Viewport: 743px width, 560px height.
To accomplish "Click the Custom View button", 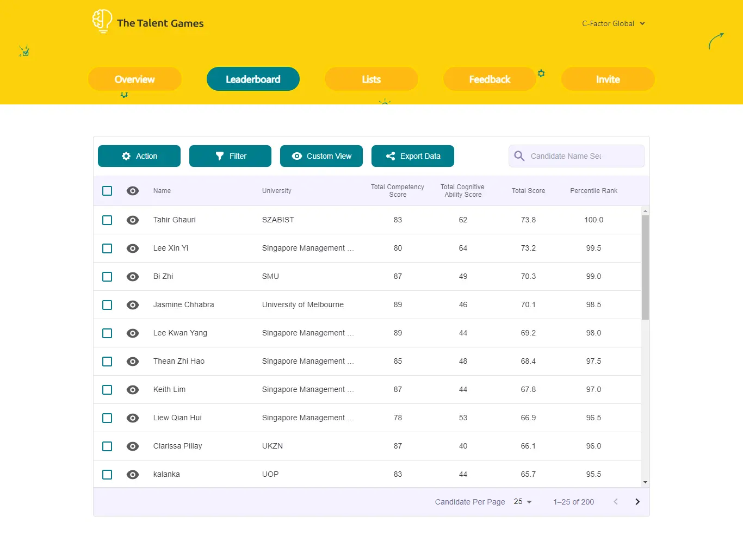I will [321, 156].
